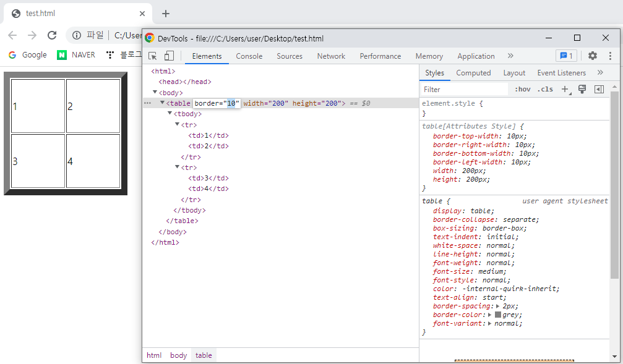Switch to the Layout tab
Image resolution: width=623 pixels, height=364 pixels.
[x=514, y=73]
